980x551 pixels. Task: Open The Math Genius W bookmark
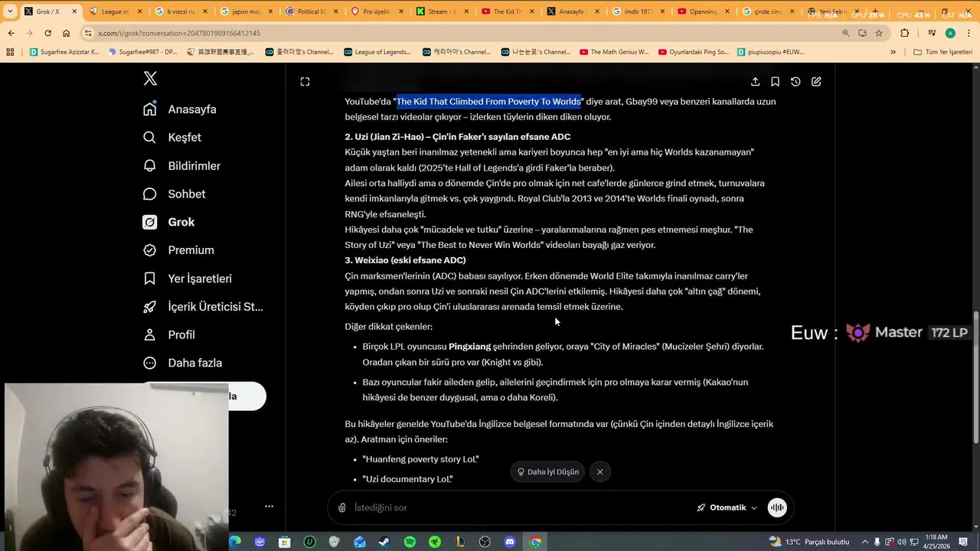pos(614,52)
